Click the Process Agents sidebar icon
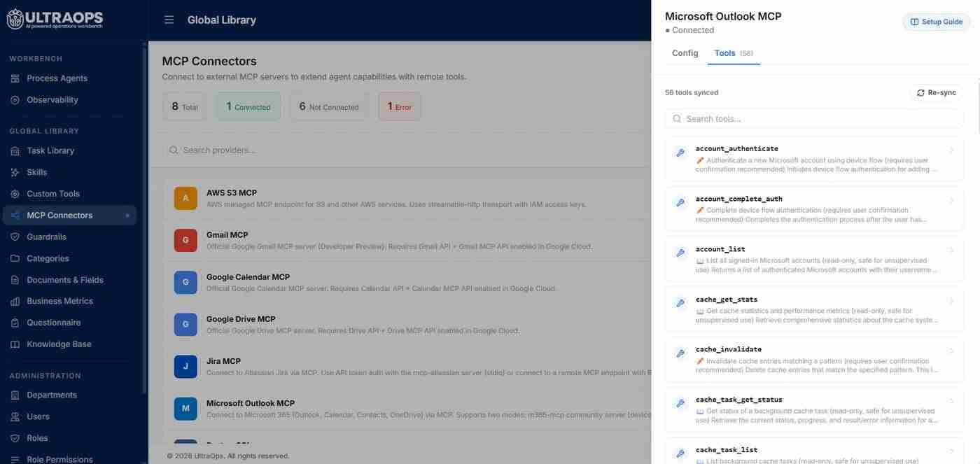The width and height of the screenshot is (980, 464). pos(15,78)
